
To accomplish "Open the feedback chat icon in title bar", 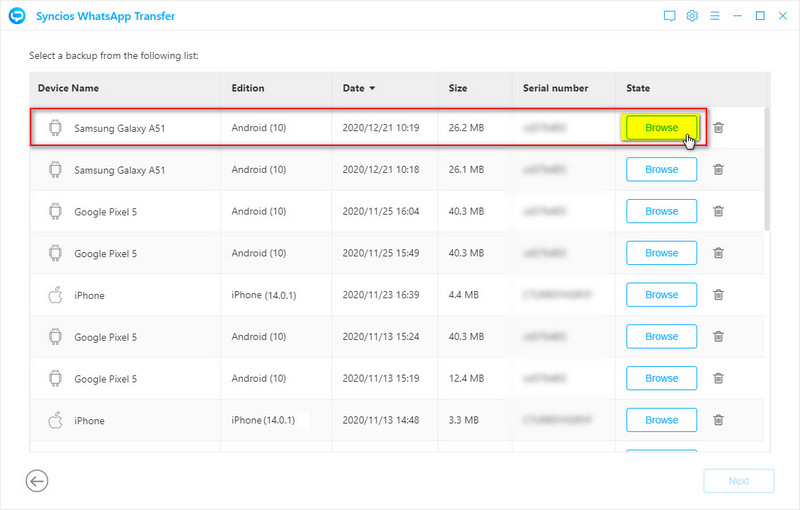I will (669, 16).
